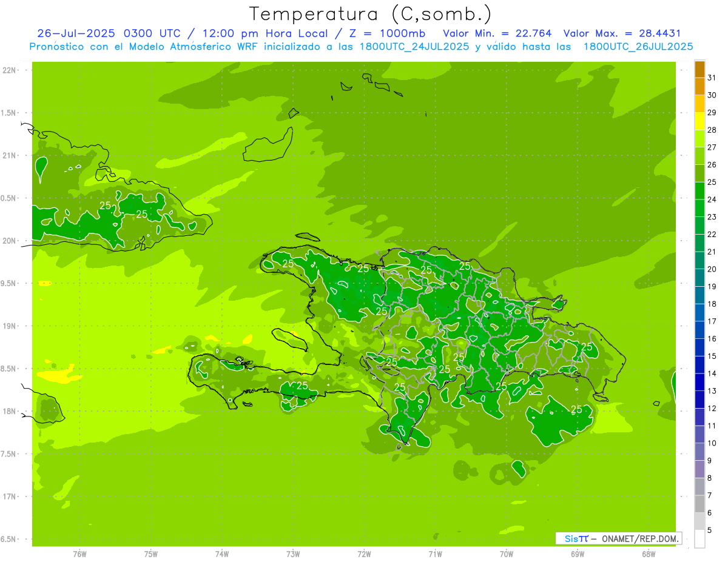Click the green swatch between 27 and 26
This screenshot has height=562, width=728.
coord(700,156)
